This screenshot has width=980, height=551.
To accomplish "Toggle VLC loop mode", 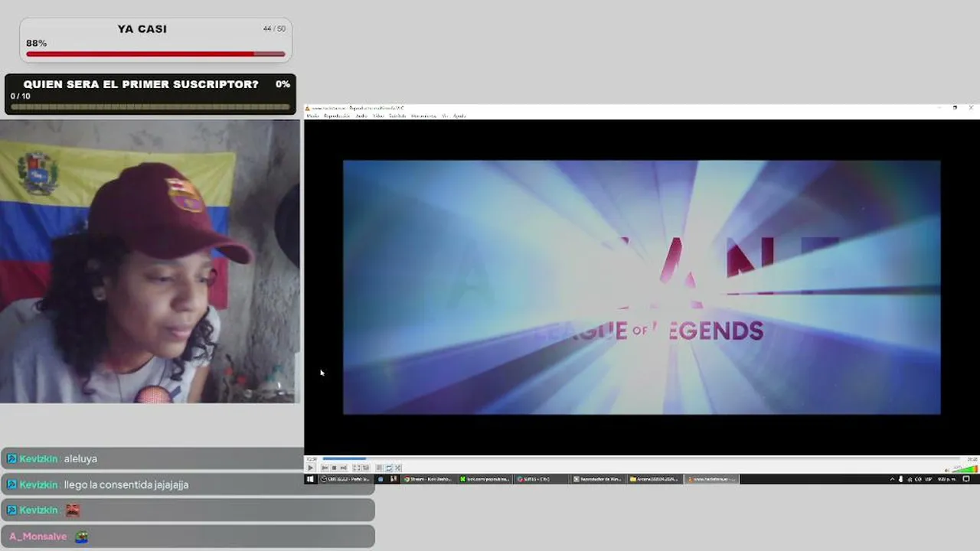I will tap(389, 468).
